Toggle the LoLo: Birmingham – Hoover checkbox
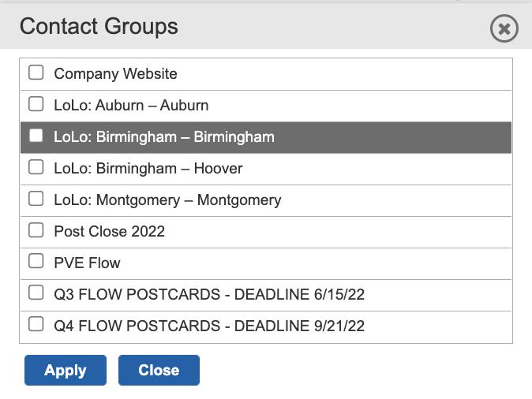Viewport: 532px width, 399px height. pos(36,167)
